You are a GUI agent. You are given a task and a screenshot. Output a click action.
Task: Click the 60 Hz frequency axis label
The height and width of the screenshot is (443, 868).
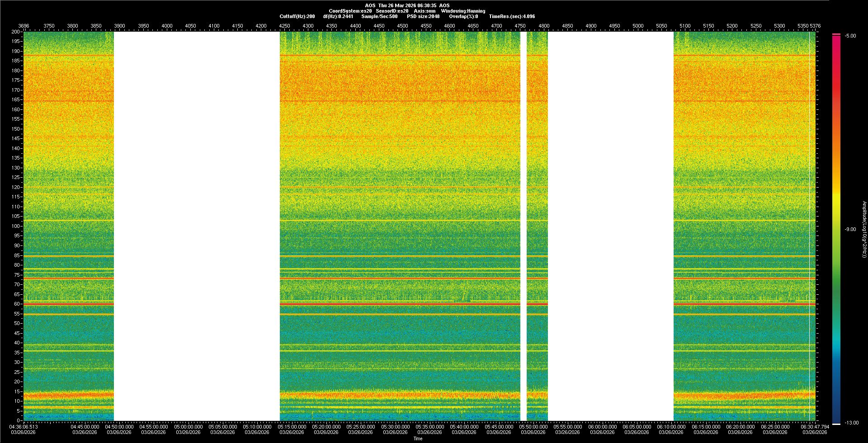coord(17,304)
